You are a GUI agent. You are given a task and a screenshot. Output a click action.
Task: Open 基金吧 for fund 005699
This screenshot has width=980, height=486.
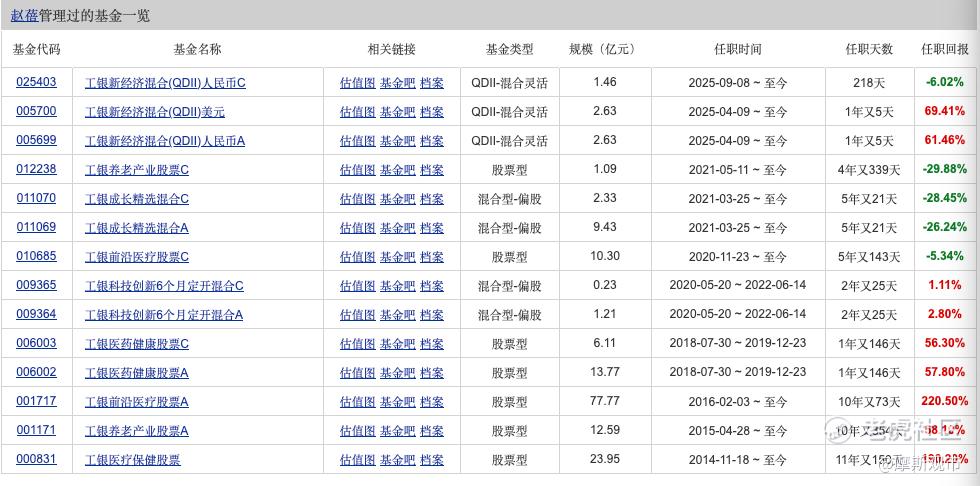(x=398, y=141)
